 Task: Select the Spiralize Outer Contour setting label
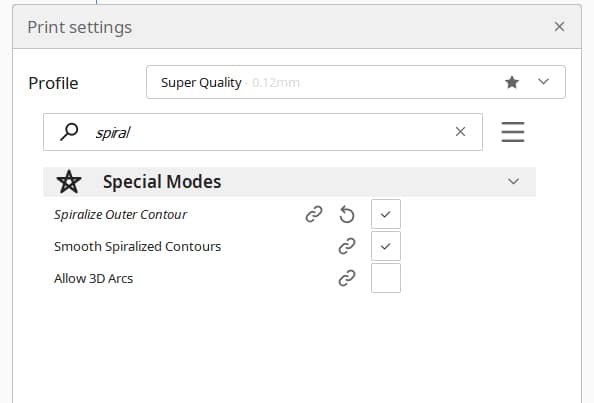(x=120, y=214)
